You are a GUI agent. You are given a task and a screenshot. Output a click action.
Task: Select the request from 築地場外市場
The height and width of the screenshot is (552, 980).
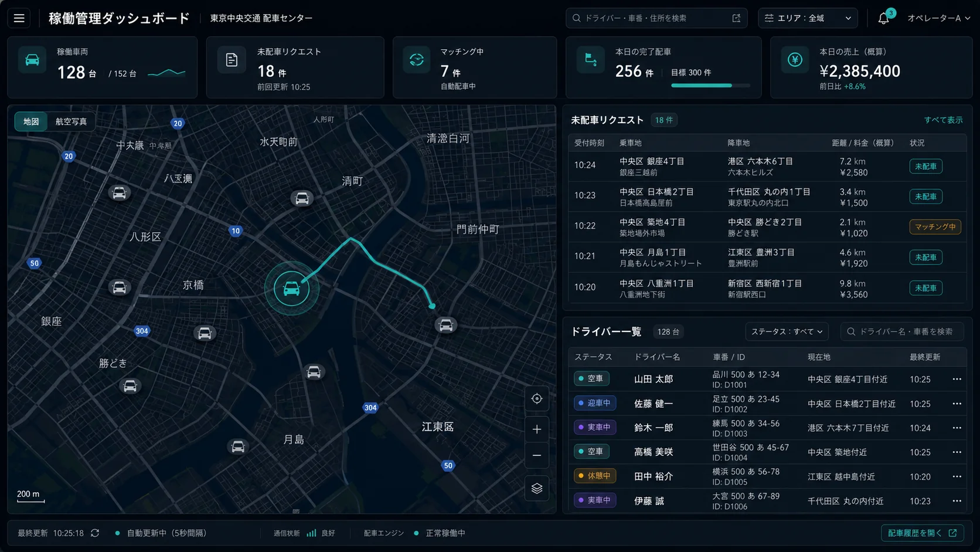point(642,233)
